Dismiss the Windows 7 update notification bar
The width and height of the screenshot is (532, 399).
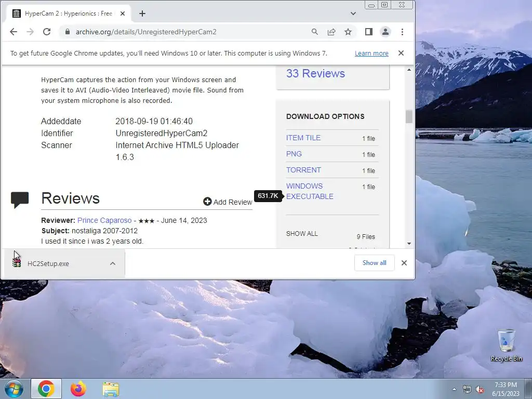point(401,54)
